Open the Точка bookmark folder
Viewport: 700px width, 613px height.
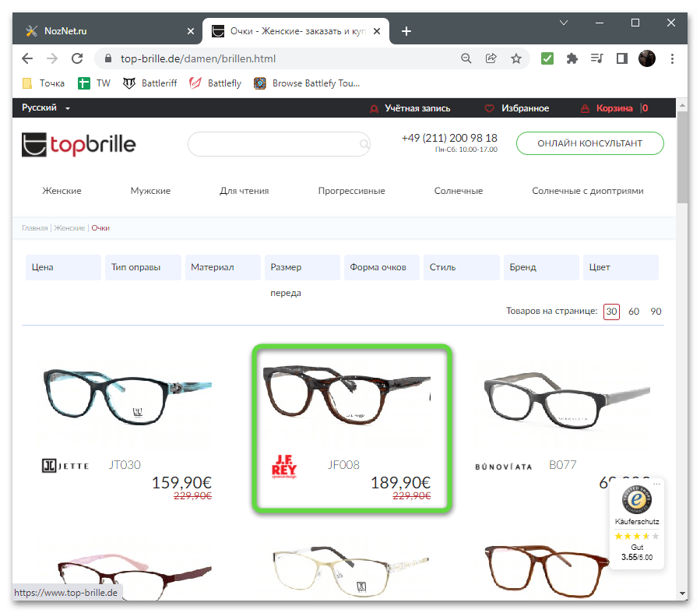point(44,83)
